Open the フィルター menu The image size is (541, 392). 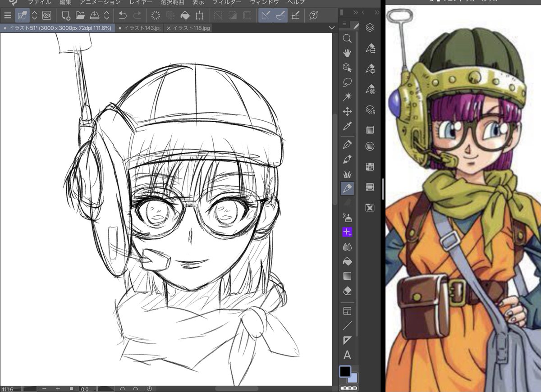point(227,2)
